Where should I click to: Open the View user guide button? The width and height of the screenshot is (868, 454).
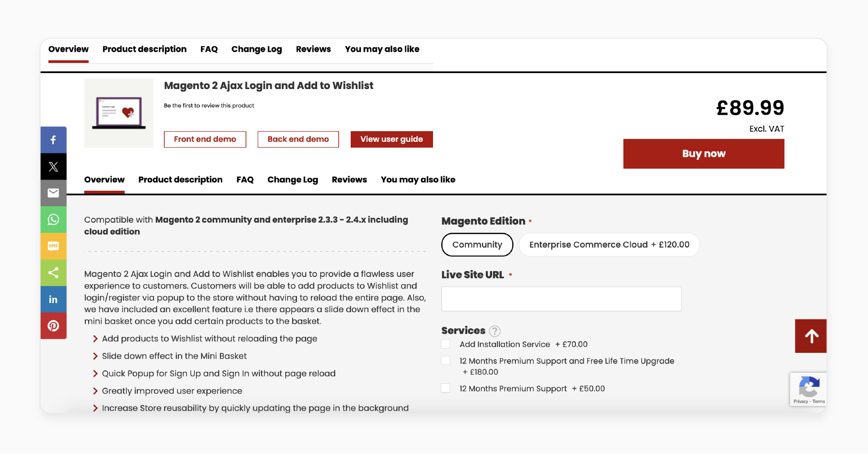pyautogui.click(x=391, y=139)
